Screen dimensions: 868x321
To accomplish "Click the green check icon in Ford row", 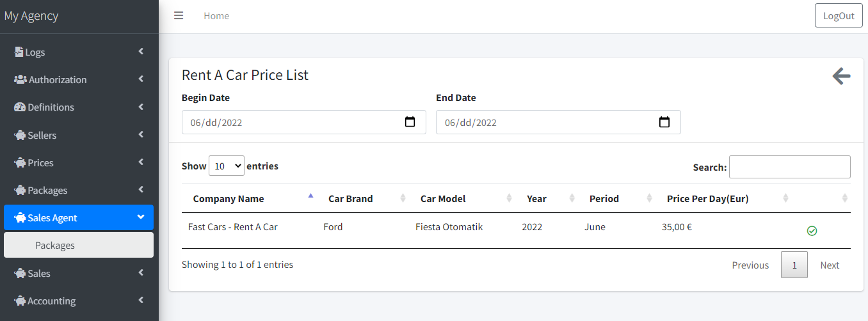I will (812, 231).
